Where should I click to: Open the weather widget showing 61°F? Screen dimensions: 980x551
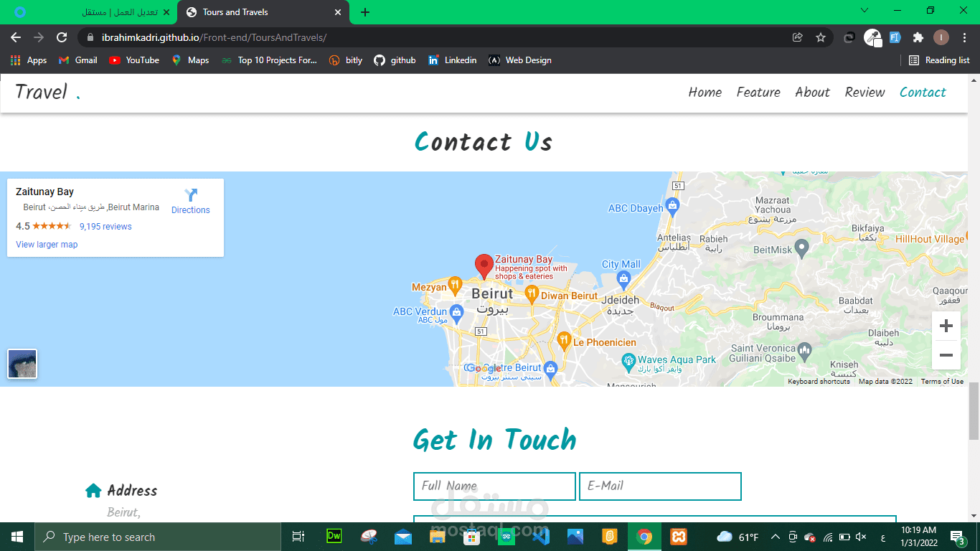point(738,537)
